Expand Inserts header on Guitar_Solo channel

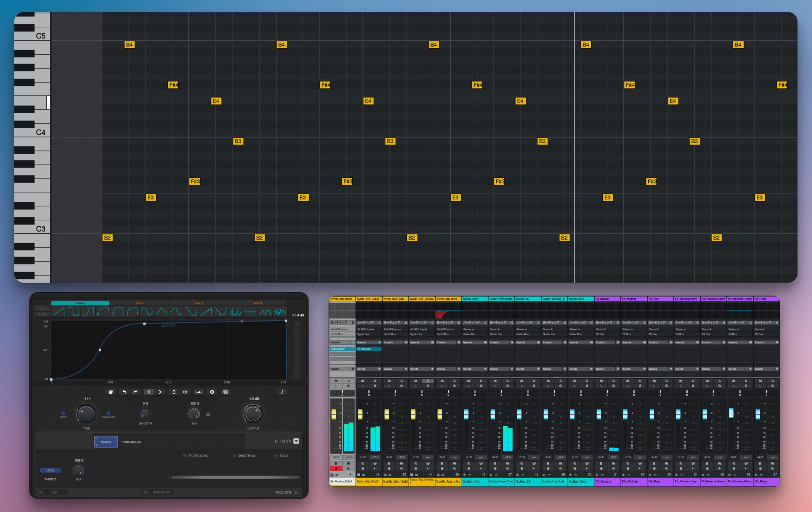click(x=581, y=342)
